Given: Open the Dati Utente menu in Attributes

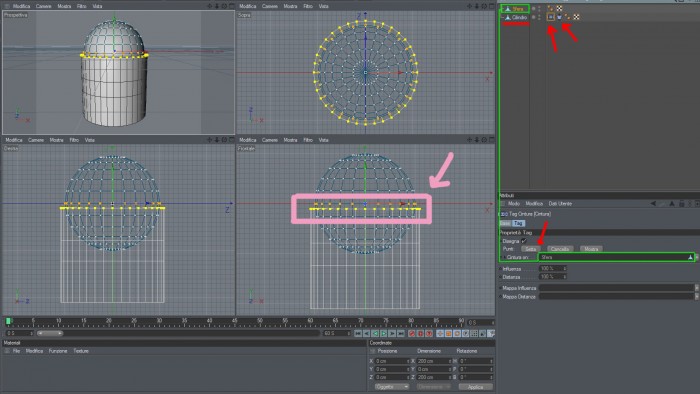Looking at the screenshot, I should coord(560,203).
